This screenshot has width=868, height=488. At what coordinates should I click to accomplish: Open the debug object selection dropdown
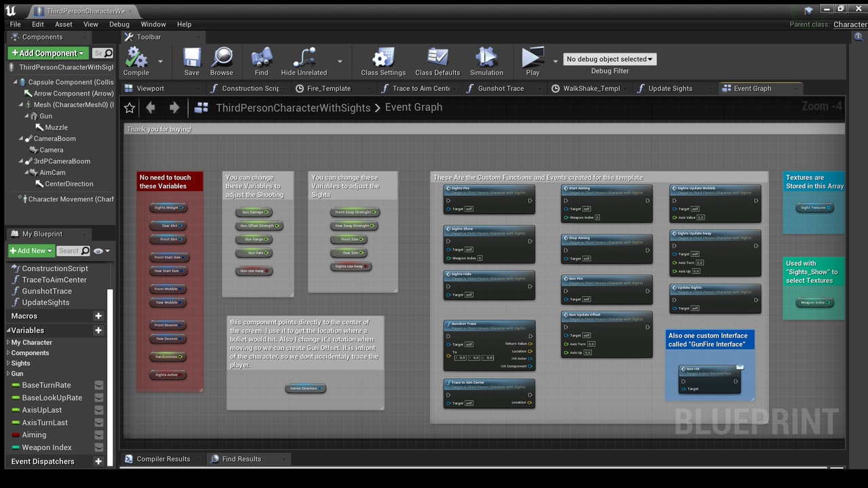(609, 59)
